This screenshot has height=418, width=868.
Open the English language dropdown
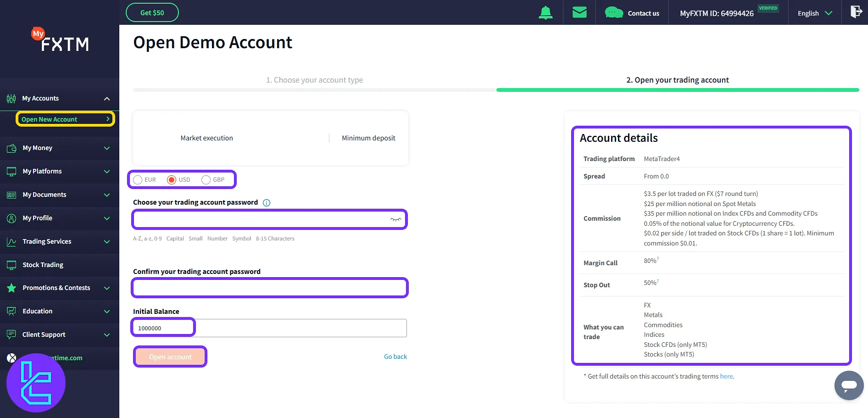tap(815, 13)
